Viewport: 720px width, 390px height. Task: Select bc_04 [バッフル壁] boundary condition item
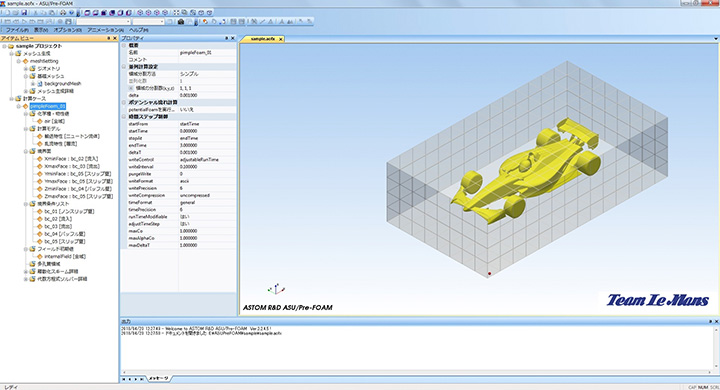[x=64, y=234]
